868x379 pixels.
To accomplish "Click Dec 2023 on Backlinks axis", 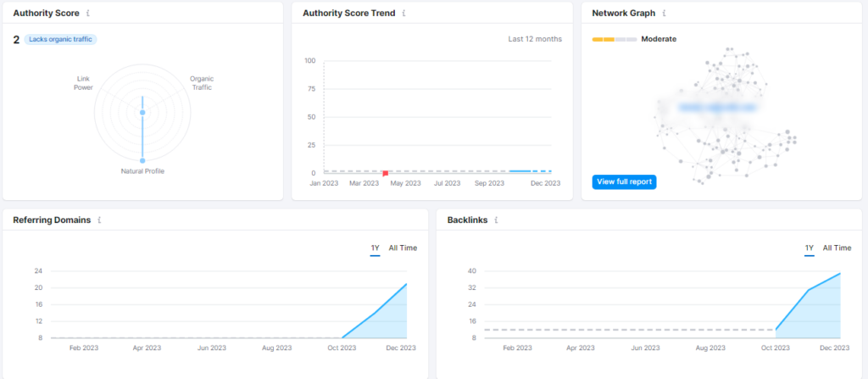I will pyautogui.click(x=835, y=348).
